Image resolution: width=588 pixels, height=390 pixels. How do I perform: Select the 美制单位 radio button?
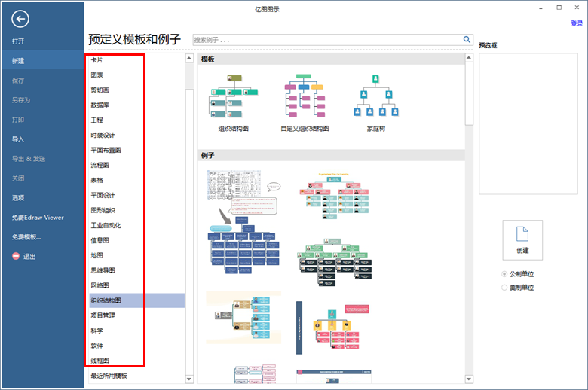click(x=504, y=288)
